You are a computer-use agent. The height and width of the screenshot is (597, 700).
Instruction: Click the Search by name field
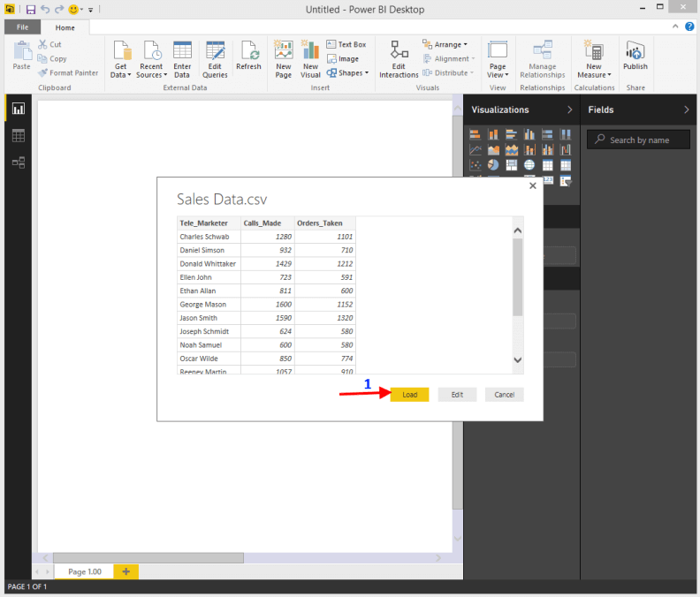pyautogui.click(x=640, y=140)
